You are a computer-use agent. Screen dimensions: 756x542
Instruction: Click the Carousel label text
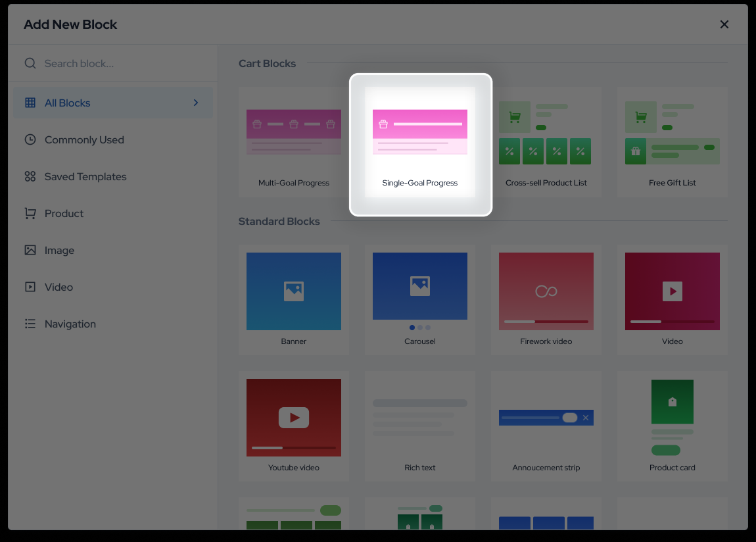(x=420, y=341)
